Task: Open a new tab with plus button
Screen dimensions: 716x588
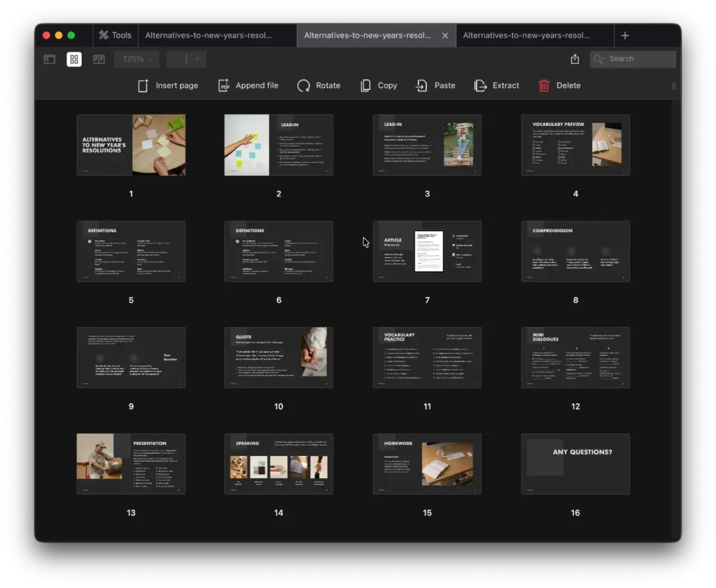Action: (x=625, y=35)
